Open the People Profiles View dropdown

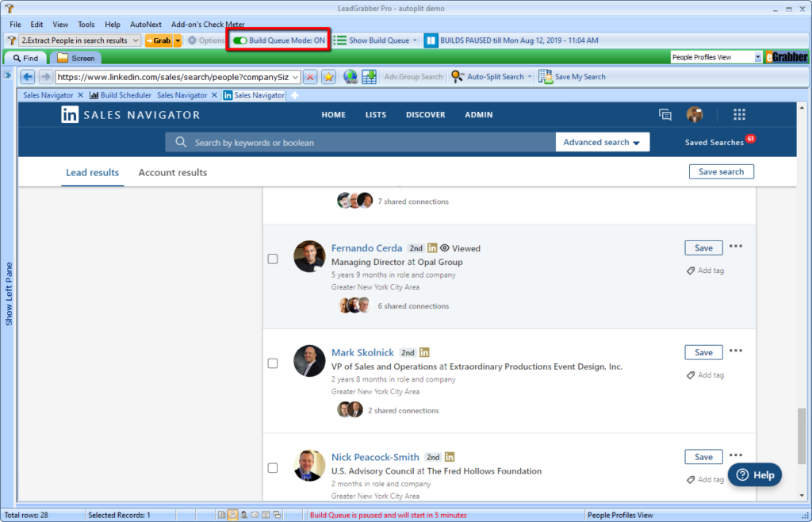(757, 57)
